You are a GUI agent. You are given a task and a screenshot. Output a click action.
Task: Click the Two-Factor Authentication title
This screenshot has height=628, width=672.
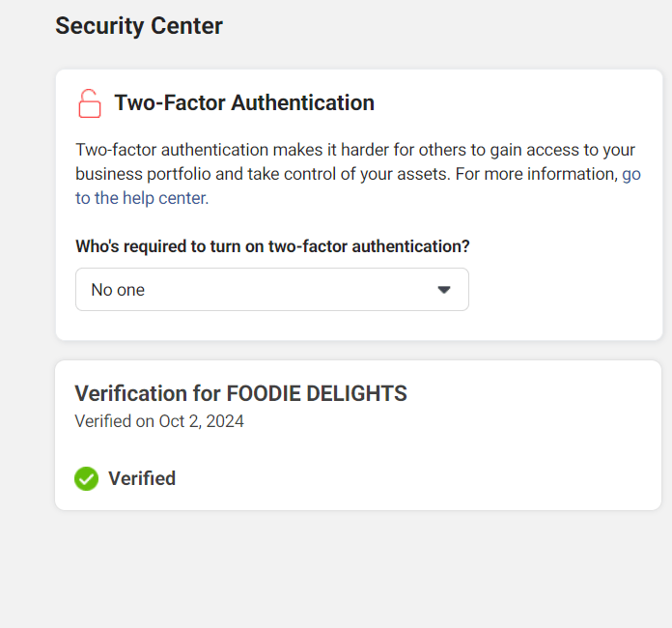(244, 102)
